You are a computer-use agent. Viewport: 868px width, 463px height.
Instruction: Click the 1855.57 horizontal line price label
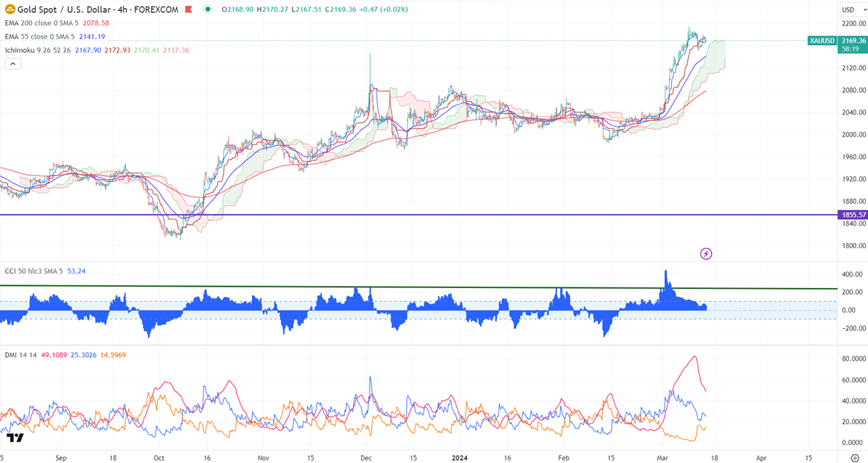click(853, 215)
